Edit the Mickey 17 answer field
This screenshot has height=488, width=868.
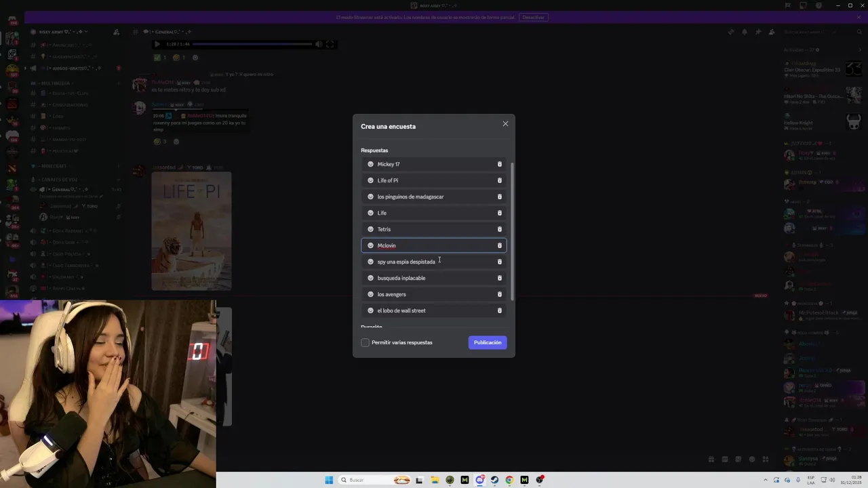coord(434,164)
